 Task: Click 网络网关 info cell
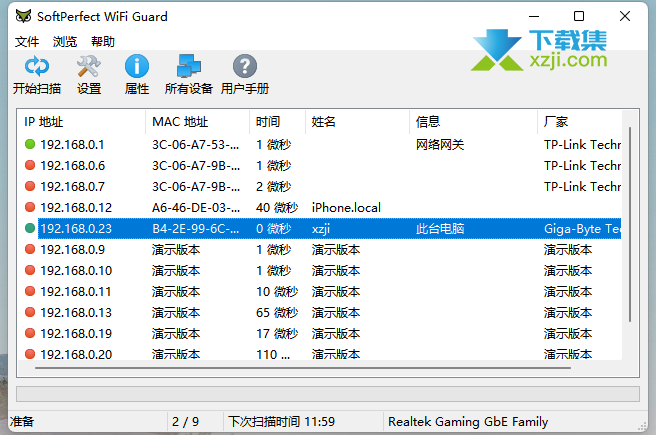tap(440, 145)
